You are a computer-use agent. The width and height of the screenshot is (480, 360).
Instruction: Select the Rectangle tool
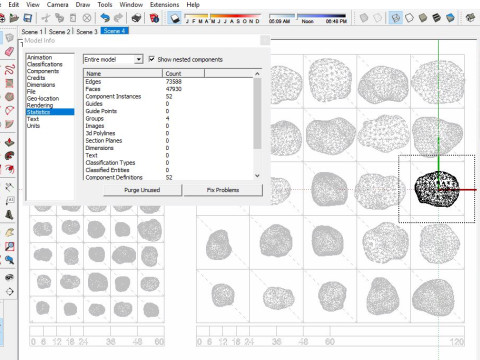9,83
